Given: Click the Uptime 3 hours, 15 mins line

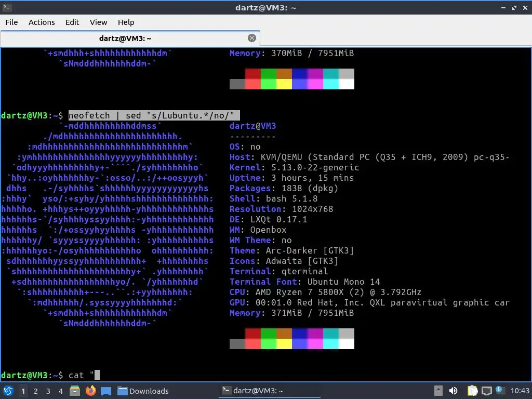Looking at the screenshot, I should click(291, 178).
